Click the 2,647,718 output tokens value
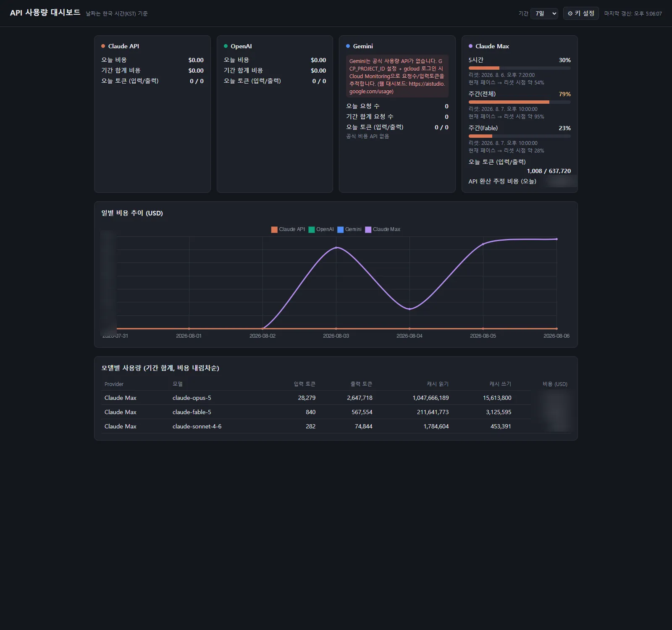 click(360, 398)
